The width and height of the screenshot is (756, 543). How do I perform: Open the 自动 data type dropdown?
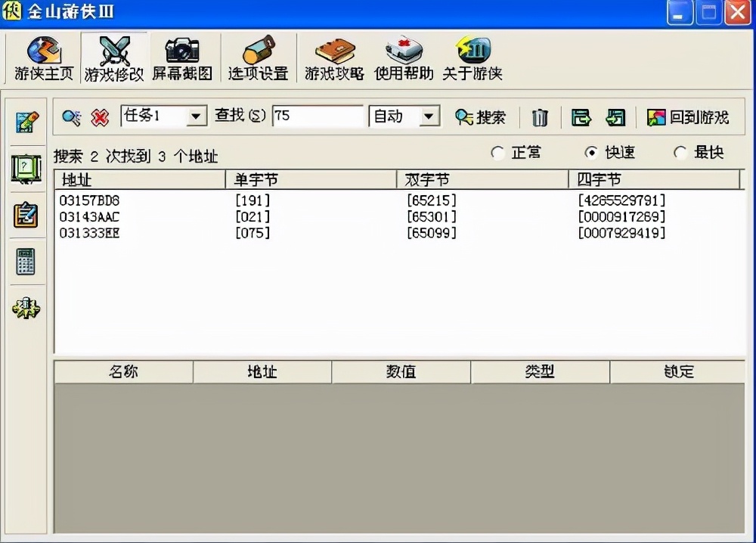426,117
